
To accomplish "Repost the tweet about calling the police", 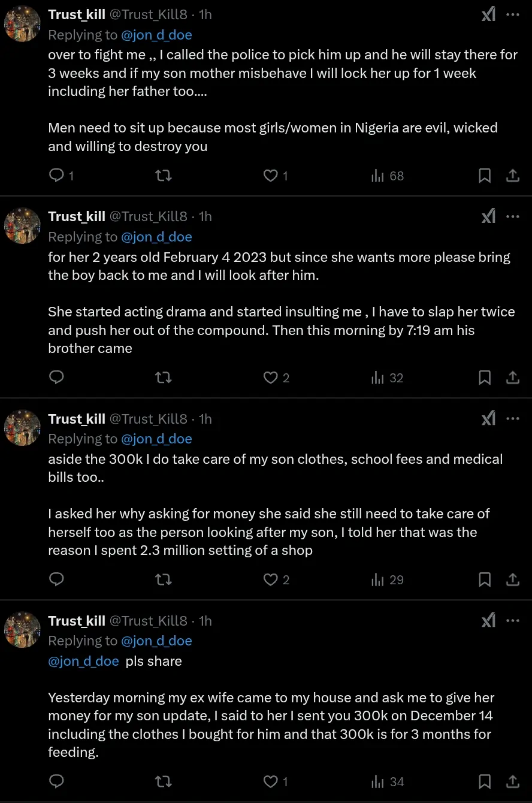I will (x=164, y=176).
